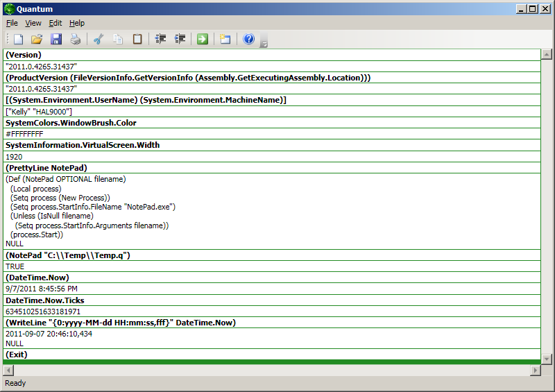This screenshot has height=392, width=555.
Task: Click the Ready status bar text
Action: coord(15,383)
